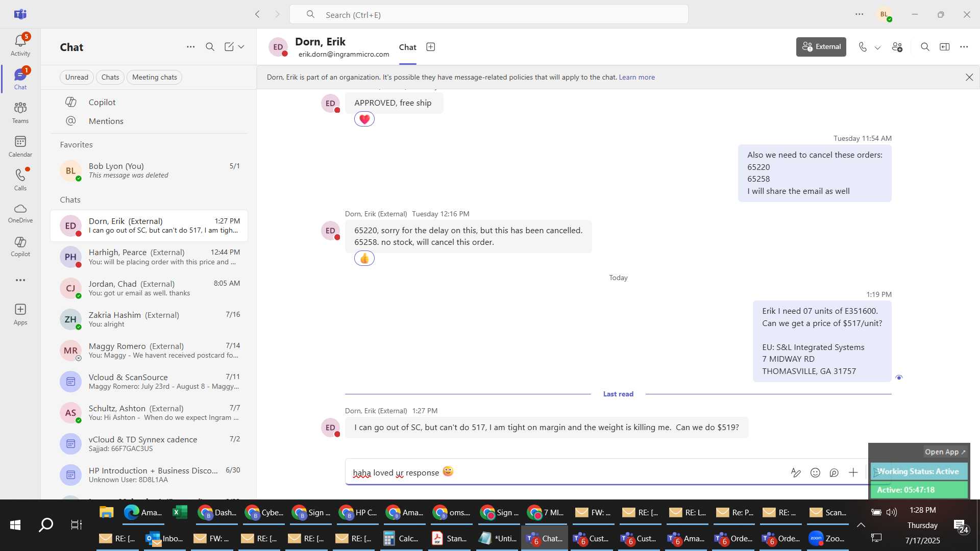Image resolution: width=980 pixels, height=551 pixels.
Task: Open Schultz, Ashton chat
Action: [149, 412]
